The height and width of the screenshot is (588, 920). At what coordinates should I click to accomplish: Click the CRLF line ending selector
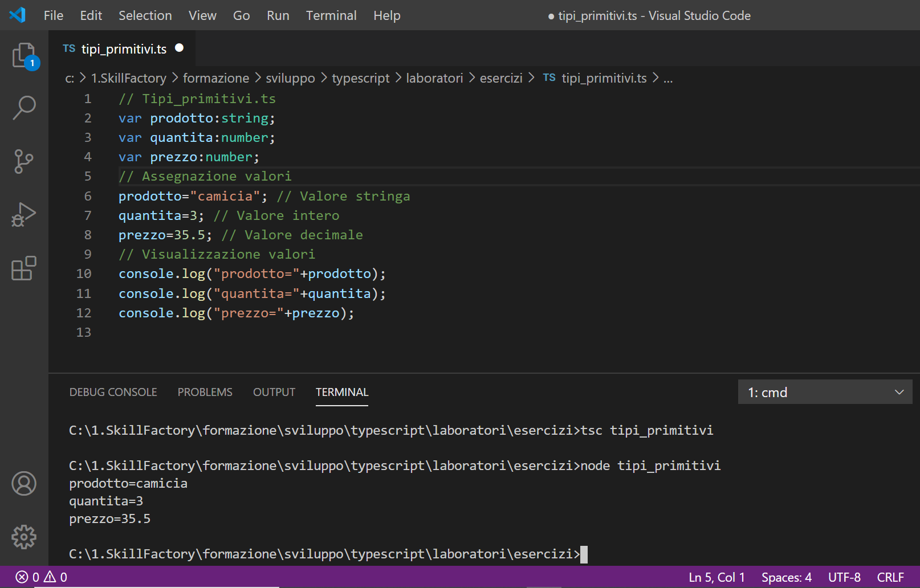pyautogui.click(x=890, y=577)
